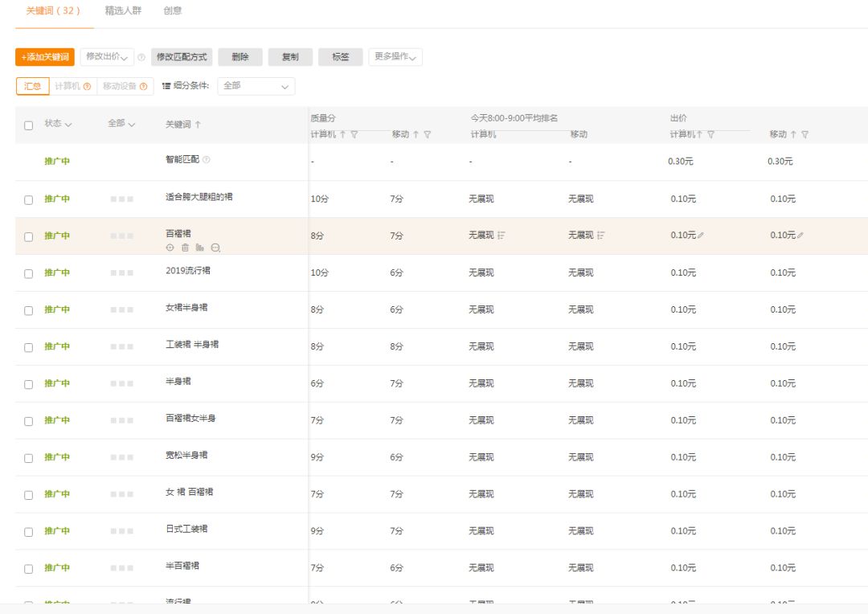
Task: Click the ranking list icon beside 百褶裙 computer rank
Action: click(x=502, y=235)
